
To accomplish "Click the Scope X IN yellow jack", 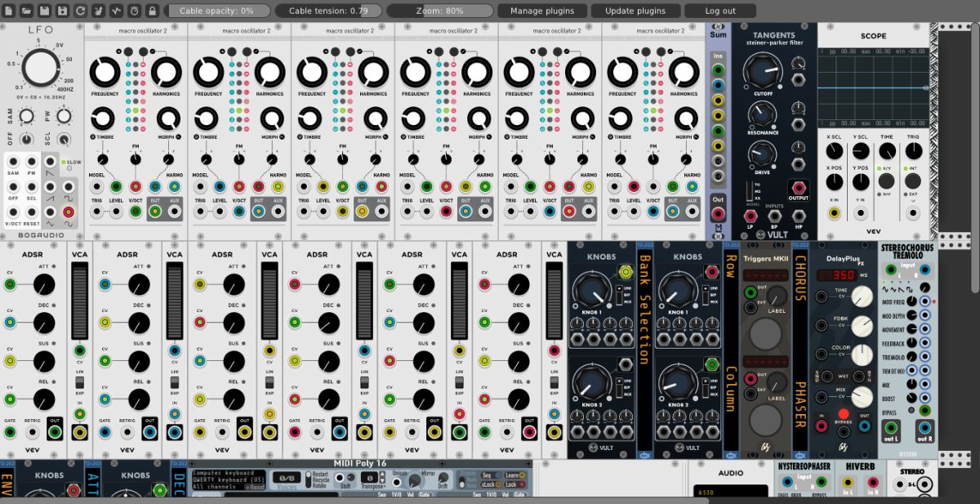I will pyautogui.click(x=835, y=213).
